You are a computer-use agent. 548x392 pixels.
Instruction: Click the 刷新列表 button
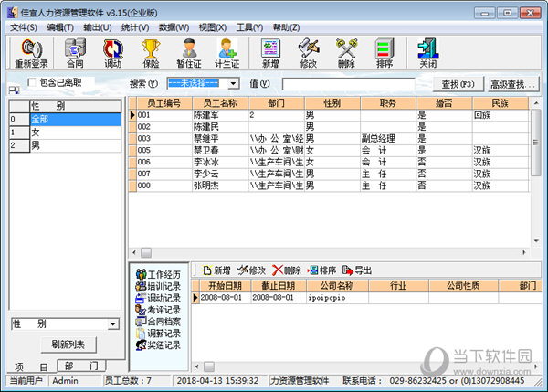click(68, 344)
